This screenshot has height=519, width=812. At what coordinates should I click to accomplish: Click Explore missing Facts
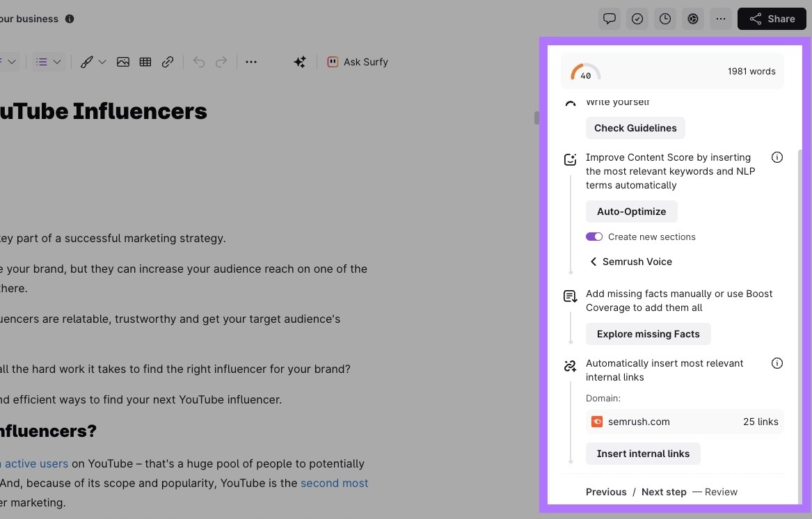(x=648, y=334)
